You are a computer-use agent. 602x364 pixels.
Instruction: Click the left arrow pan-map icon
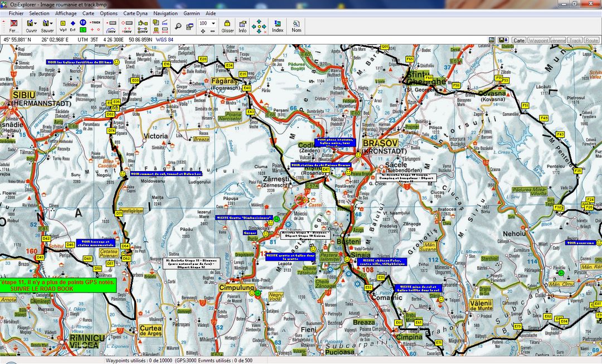(x=254, y=27)
